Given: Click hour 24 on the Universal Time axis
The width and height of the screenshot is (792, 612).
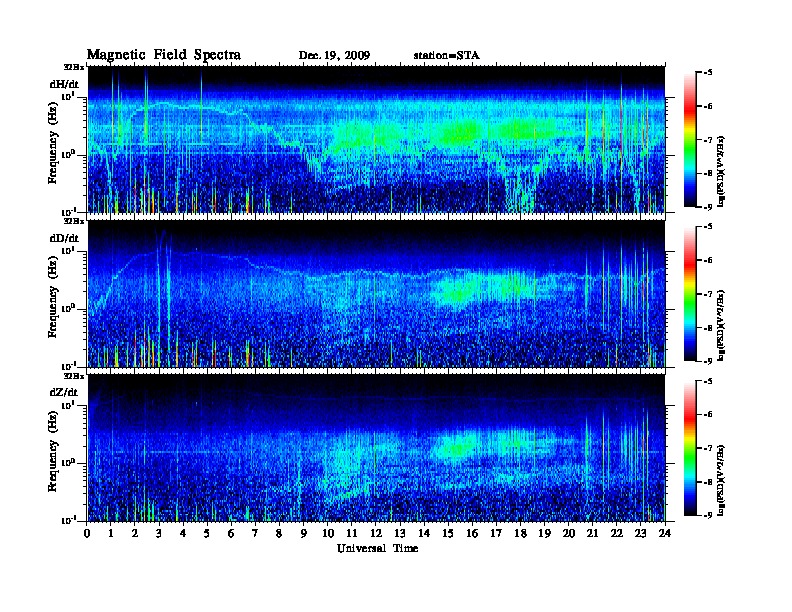Looking at the screenshot, I should 665,533.
